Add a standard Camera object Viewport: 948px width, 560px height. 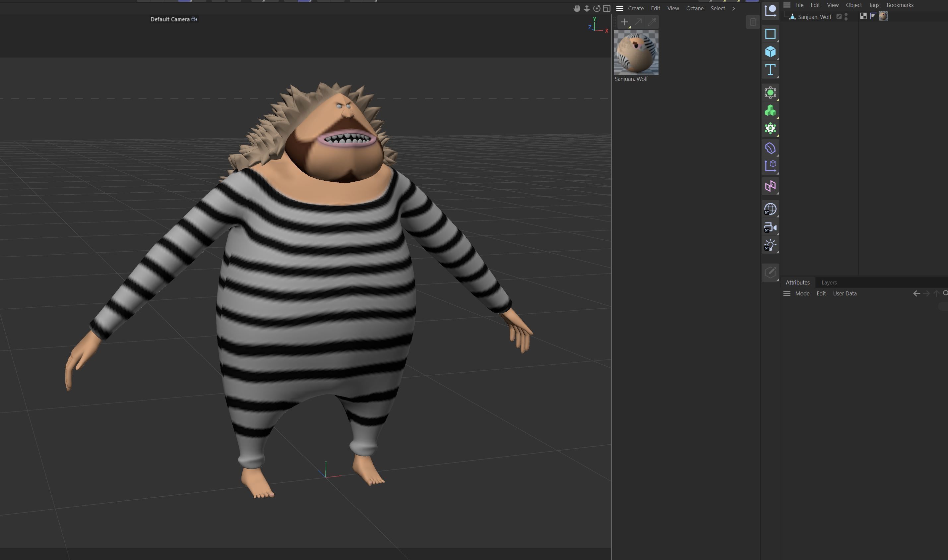click(x=770, y=227)
